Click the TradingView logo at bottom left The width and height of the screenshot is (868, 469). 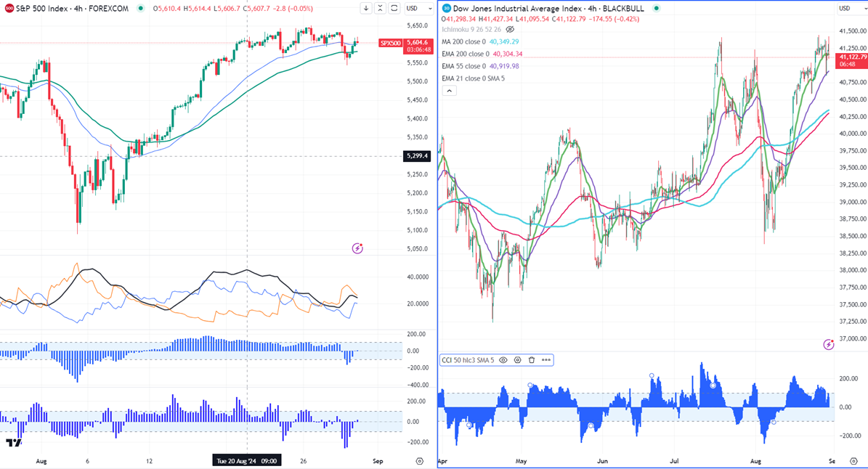(13, 442)
